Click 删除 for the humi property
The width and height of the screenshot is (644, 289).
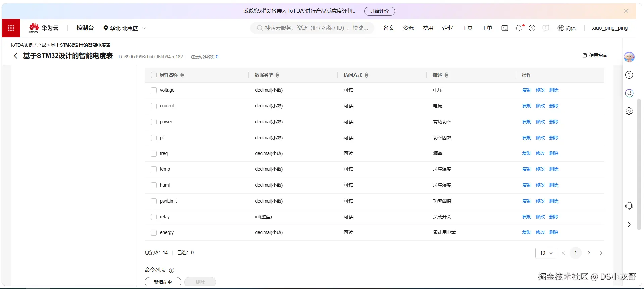[554, 185]
